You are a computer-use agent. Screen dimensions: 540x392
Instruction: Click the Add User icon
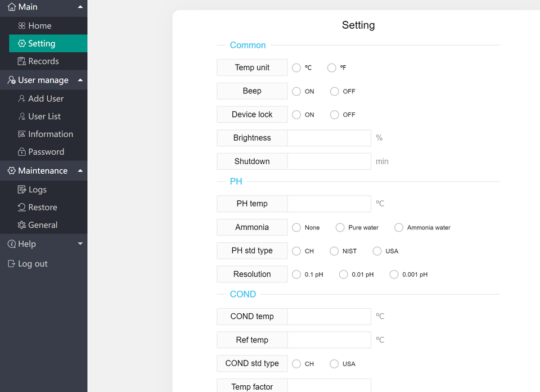click(22, 99)
